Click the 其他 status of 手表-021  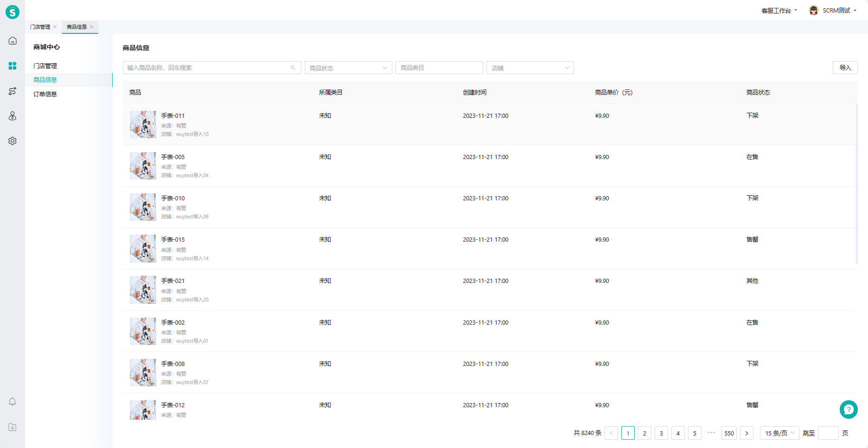[x=752, y=281]
